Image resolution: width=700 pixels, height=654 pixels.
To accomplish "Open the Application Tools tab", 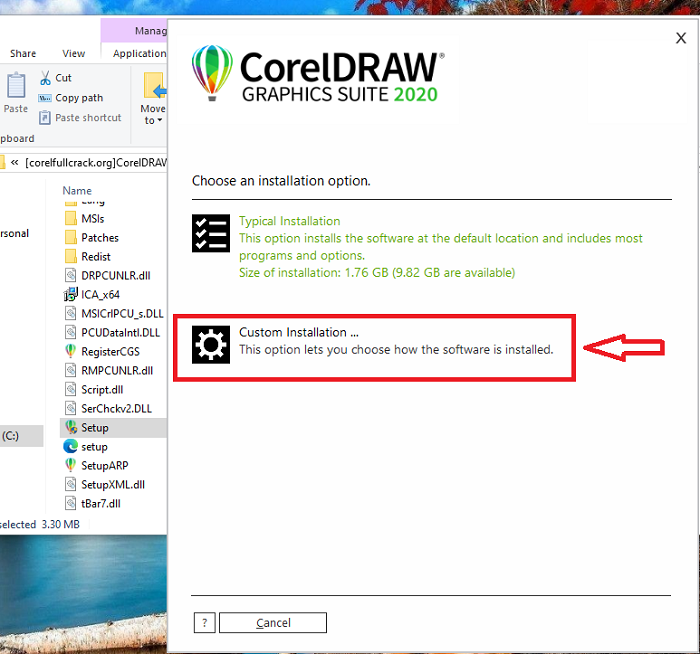I will [x=139, y=54].
